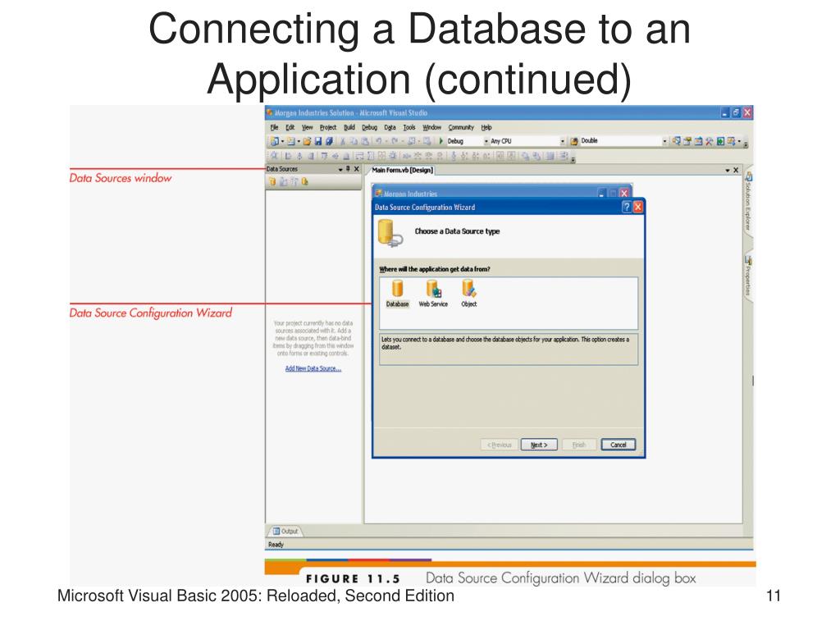Open Toolbox via hammer-wrench icon
Viewport: 840px width, 630px height.
710,141
